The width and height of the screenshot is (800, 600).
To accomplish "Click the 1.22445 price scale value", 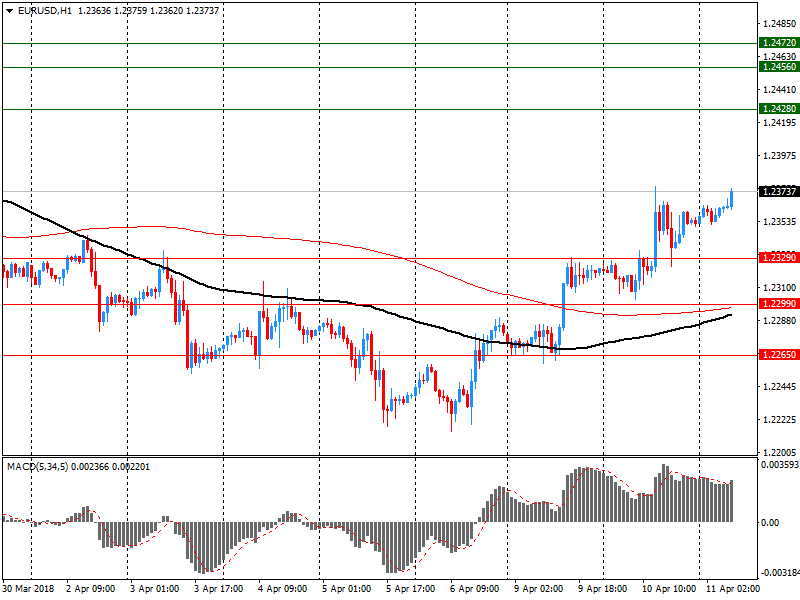I will (779, 387).
